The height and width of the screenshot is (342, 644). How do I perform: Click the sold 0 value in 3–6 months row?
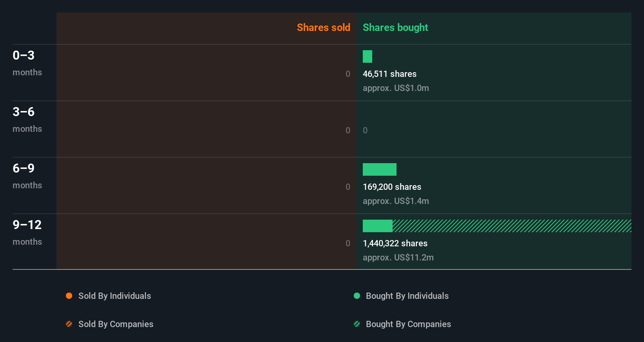[348, 130]
